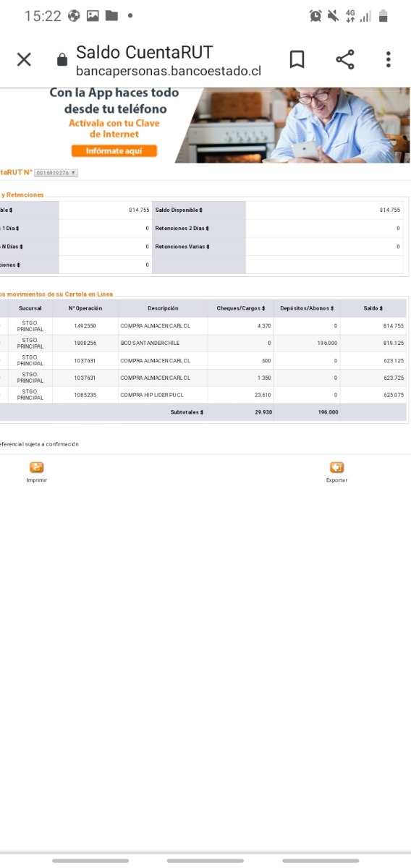411x868 pixels.
Task: Open the three-dot overflow menu
Action: (389, 60)
